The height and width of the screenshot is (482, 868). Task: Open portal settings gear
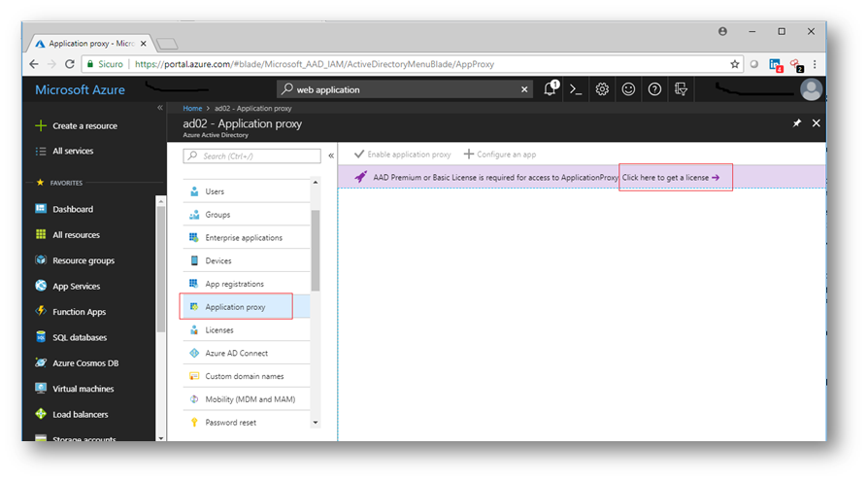click(x=602, y=89)
